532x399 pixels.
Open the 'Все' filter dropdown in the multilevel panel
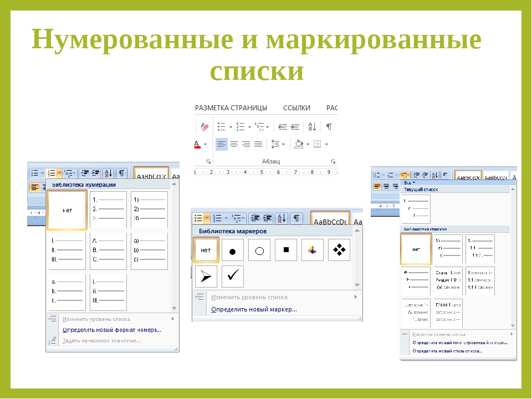pyautogui.click(x=410, y=183)
